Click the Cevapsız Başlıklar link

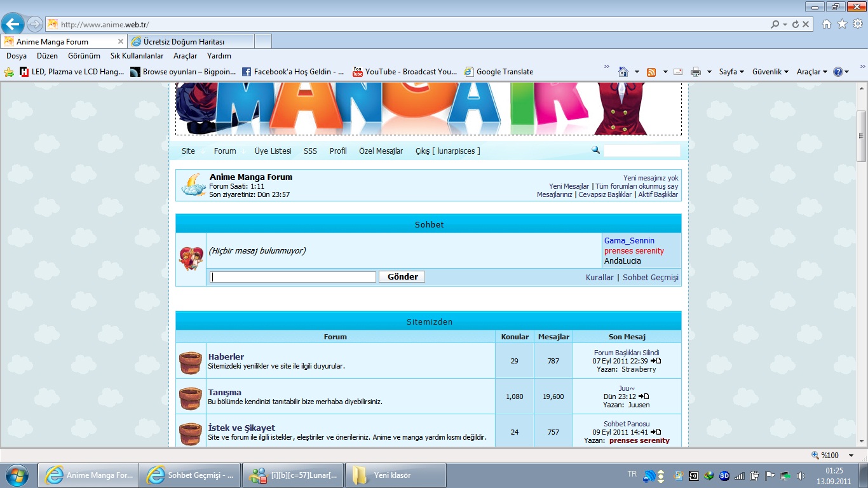coord(605,194)
